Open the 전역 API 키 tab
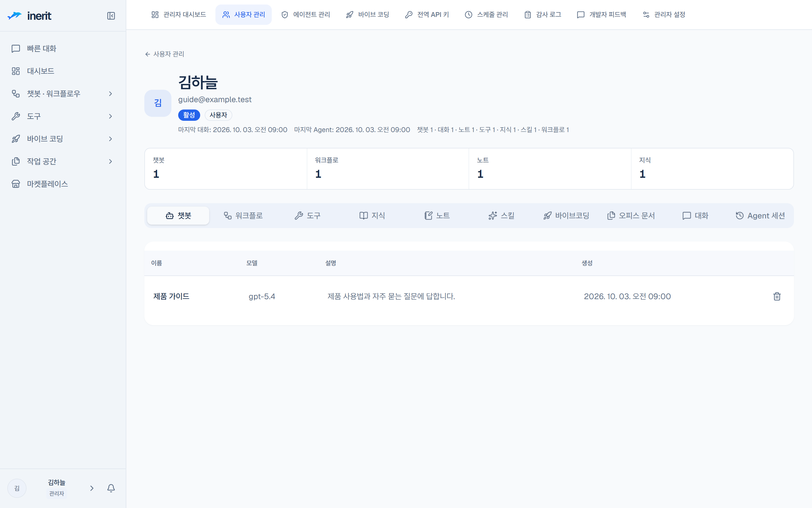 pos(427,15)
